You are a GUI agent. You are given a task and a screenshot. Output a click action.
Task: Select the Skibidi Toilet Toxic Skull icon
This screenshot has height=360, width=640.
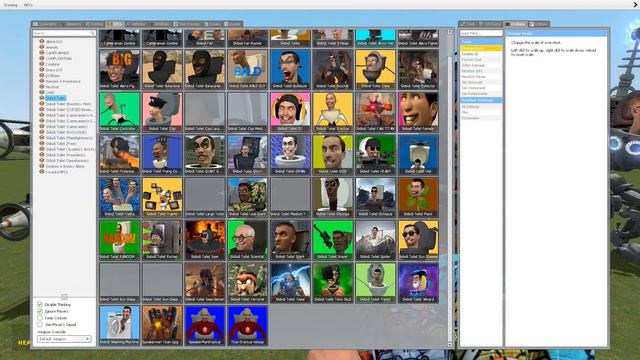[333, 283]
